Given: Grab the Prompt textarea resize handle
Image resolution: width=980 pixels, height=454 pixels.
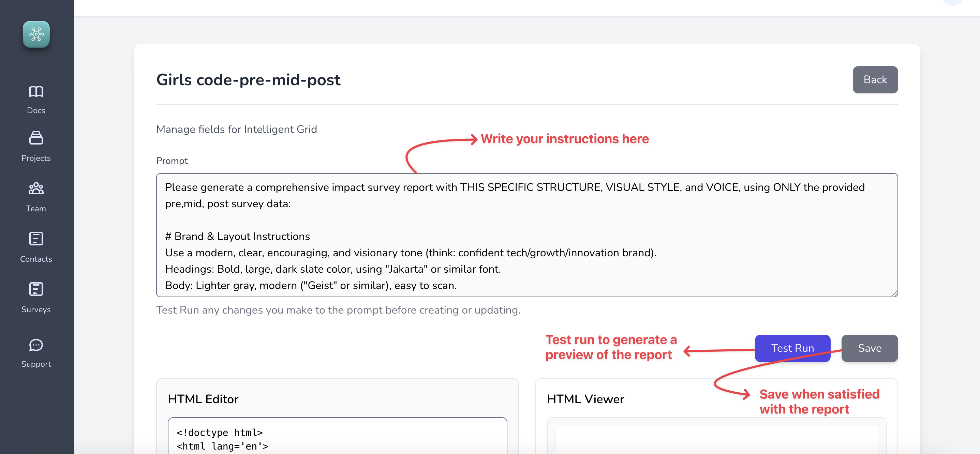Looking at the screenshot, I should point(894,293).
